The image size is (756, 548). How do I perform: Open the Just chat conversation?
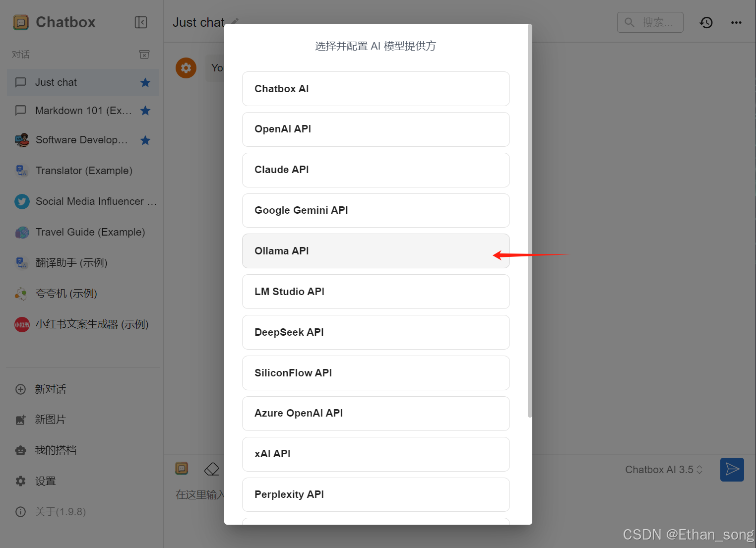83,82
